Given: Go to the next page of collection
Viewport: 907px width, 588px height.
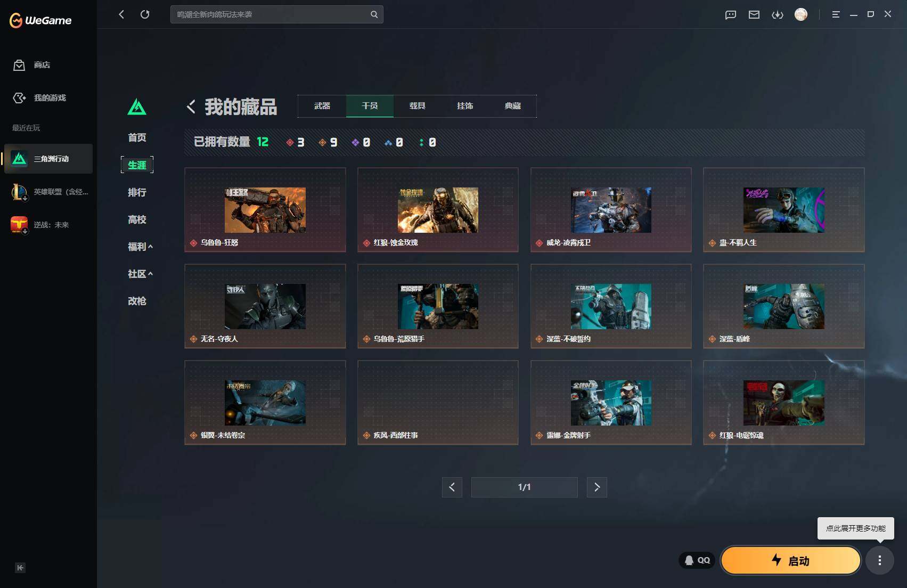Looking at the screenshot, I should [597, 487].
